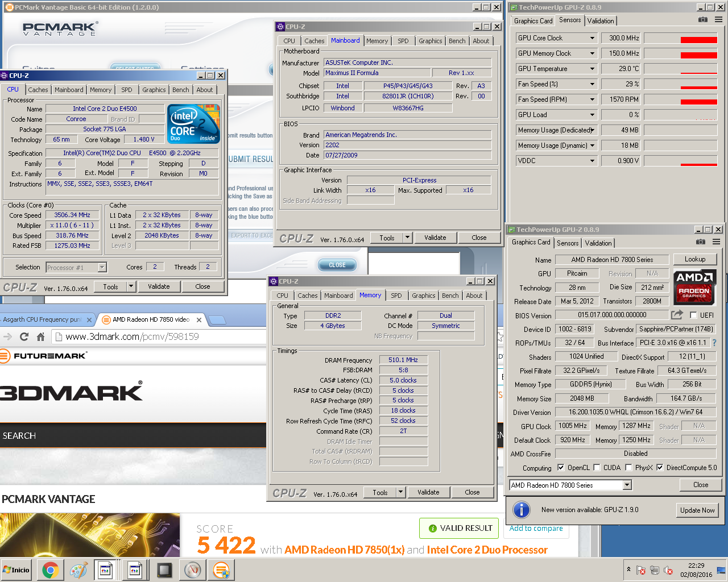
Task: Close the Asgarth CPU Frequency browser tab
Action: (89, 320)
